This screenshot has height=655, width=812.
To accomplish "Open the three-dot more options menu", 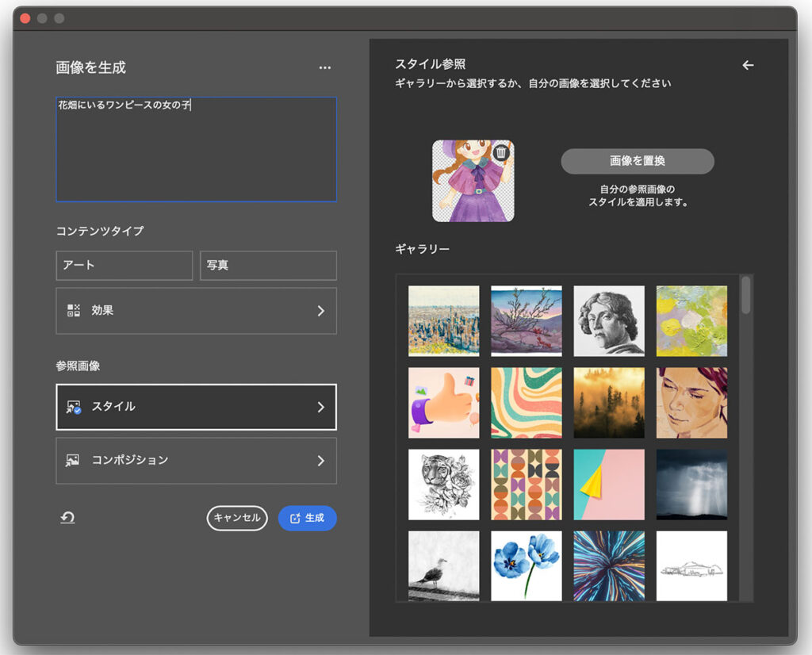I will pyautogui.click(x=324, y=68).
